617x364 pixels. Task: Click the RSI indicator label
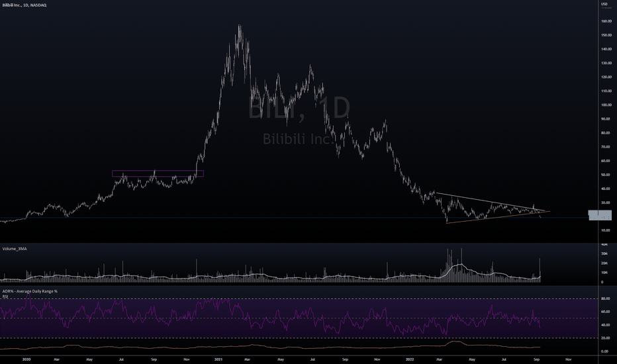[5, 296]
